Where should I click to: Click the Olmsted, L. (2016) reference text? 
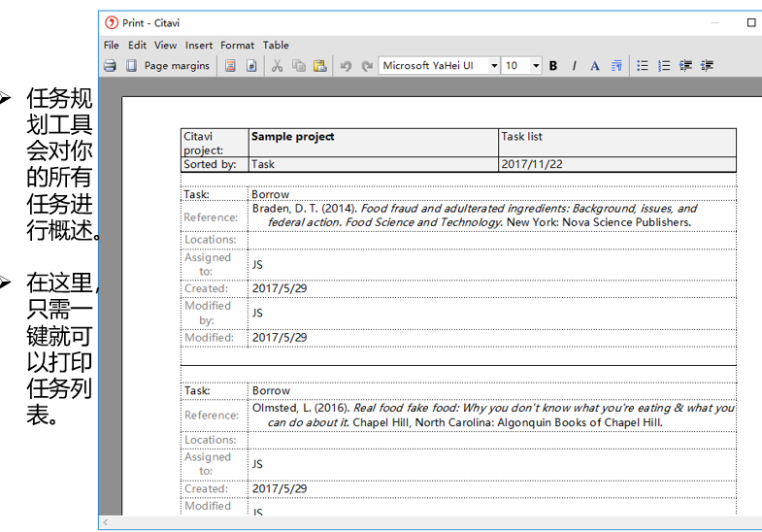493,415
